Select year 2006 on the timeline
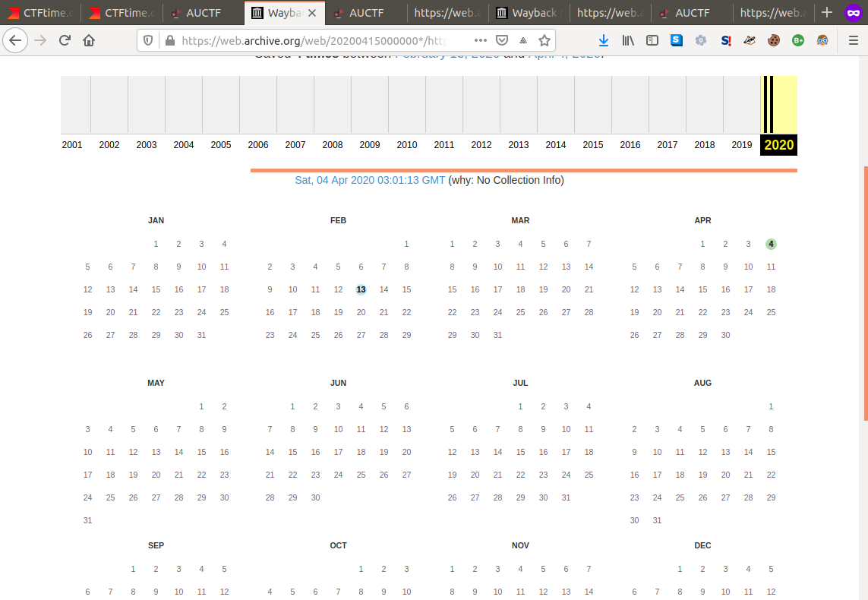Image resolution: width=868 pixels, height=600 pixels. click(258, 145)
